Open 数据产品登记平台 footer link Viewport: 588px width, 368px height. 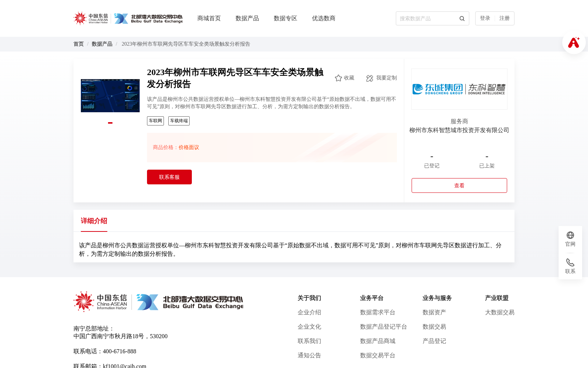[x=384, y=327]
